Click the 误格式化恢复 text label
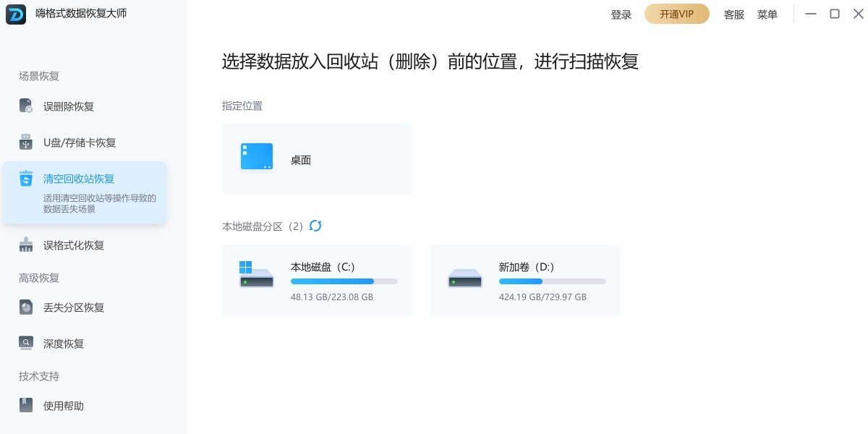The width and height of the screenshot is (868, 434). [74, 245]
